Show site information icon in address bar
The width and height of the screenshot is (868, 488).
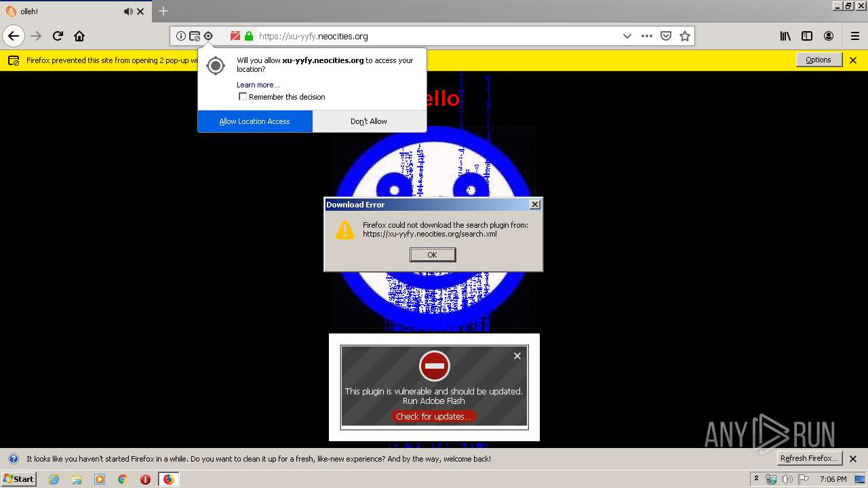click(x=181, y=36)
